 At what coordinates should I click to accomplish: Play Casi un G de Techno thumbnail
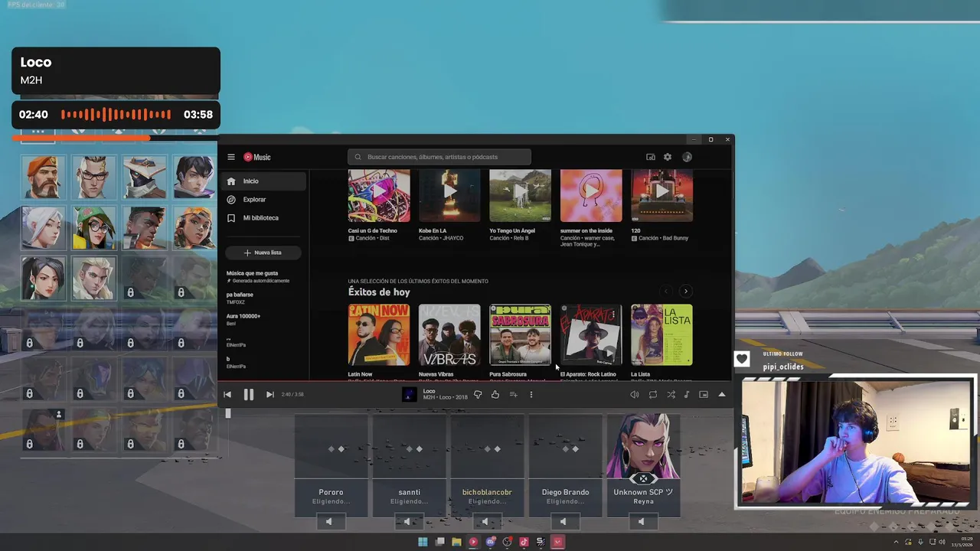[379, 196]
